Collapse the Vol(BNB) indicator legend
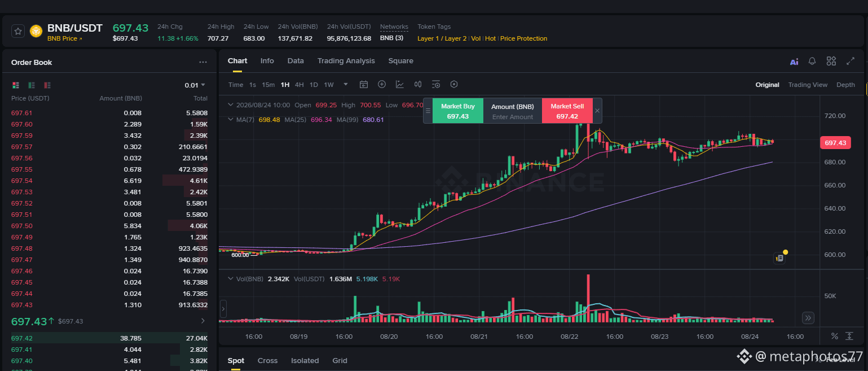Screen dimensions: 868x371 pyautogui.click(x=230, y=279)
